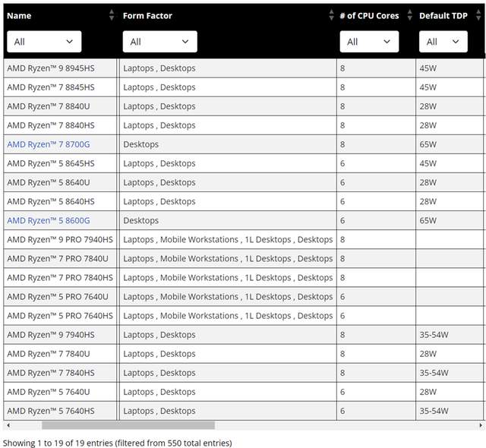Viewport: 486px width, 448px height.
Task: Click the 28W TDP of Ryzen 7 8840U
Action: 428,106
